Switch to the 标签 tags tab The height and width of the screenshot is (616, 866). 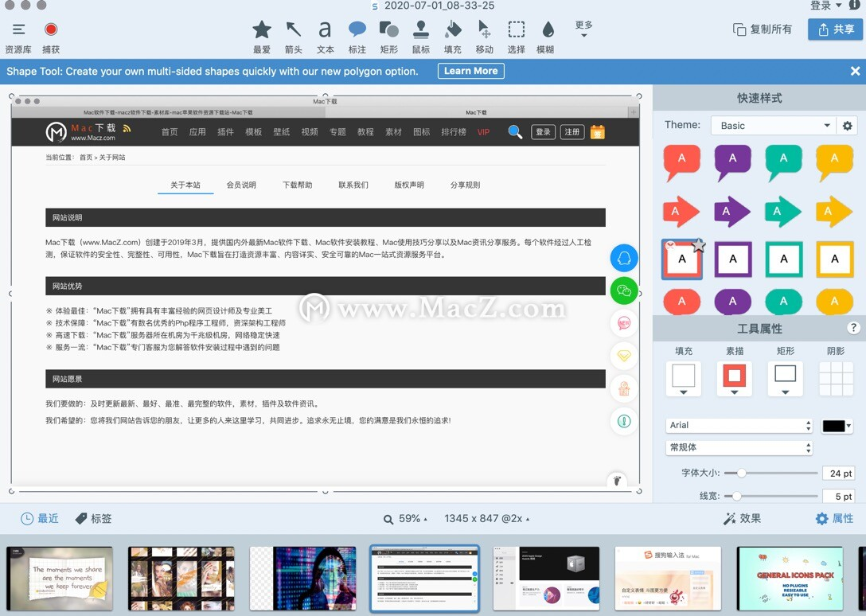(93, 518)
